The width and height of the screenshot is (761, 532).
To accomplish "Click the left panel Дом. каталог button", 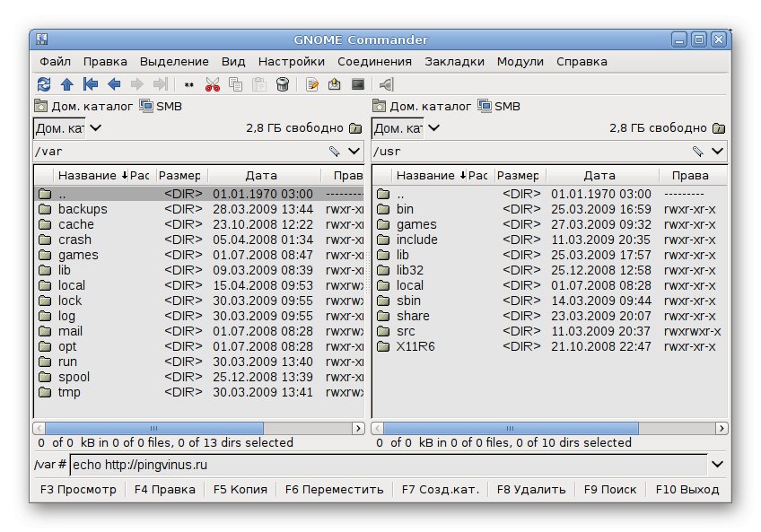I will pos(83,106).
